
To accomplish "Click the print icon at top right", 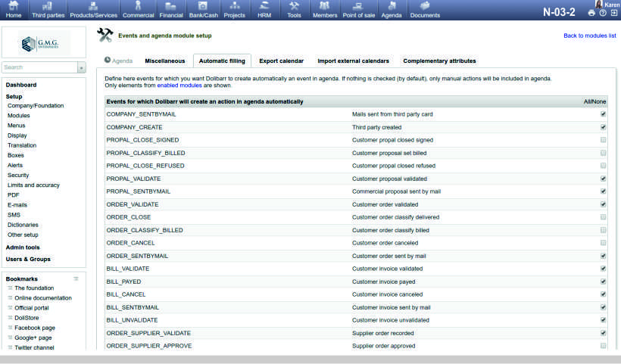I will (591, 13).
